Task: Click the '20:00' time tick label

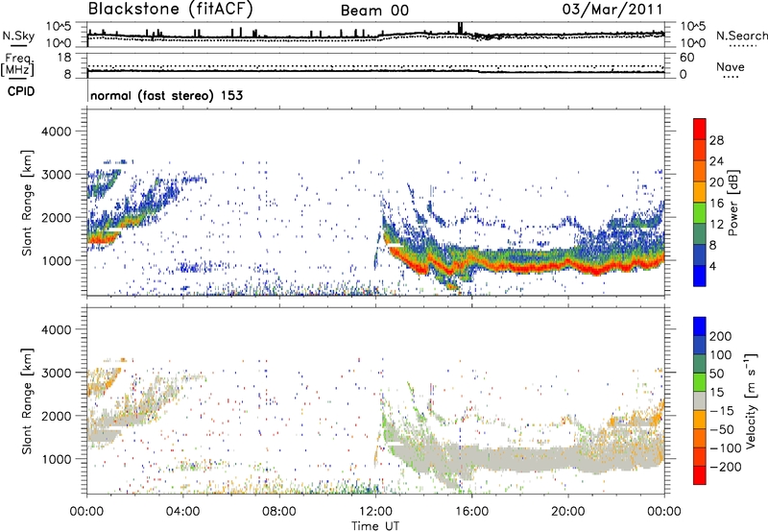Action: click(x=567, y=512)
